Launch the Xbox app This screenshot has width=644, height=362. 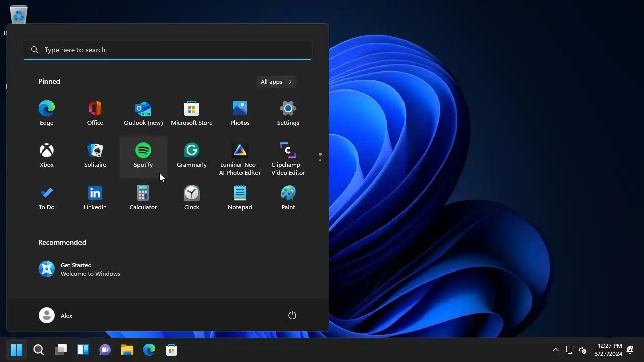47,155
